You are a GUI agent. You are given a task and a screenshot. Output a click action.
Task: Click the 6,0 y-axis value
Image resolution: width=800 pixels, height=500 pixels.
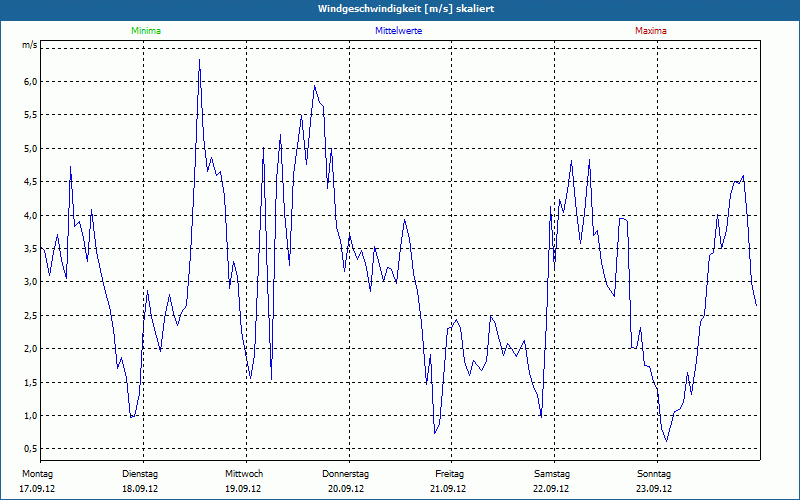tap(30, 82)
